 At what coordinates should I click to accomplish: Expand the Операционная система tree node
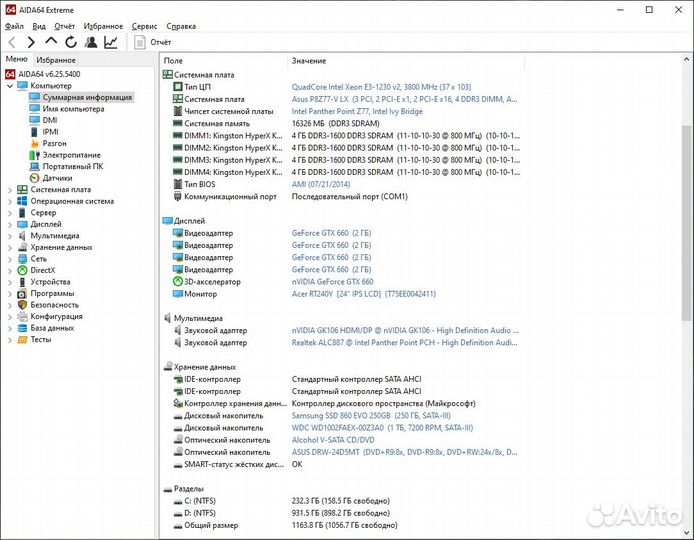(x=10, y=201)
